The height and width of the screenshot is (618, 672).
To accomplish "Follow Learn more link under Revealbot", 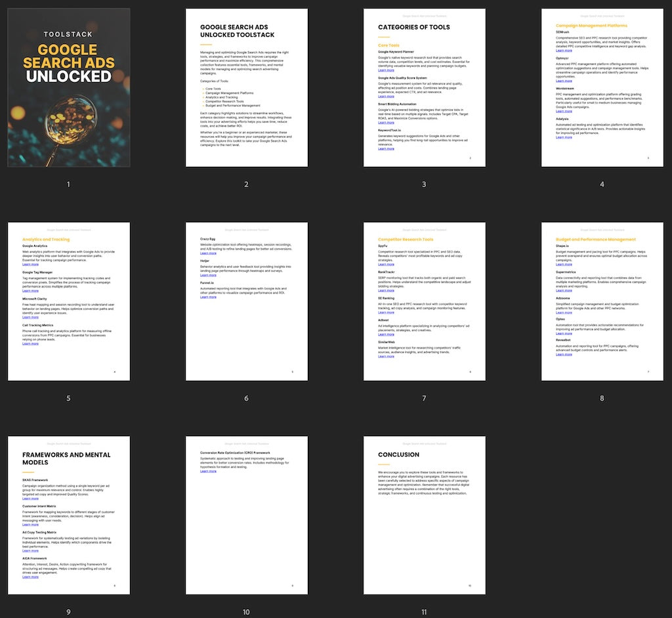I will 564,355.
